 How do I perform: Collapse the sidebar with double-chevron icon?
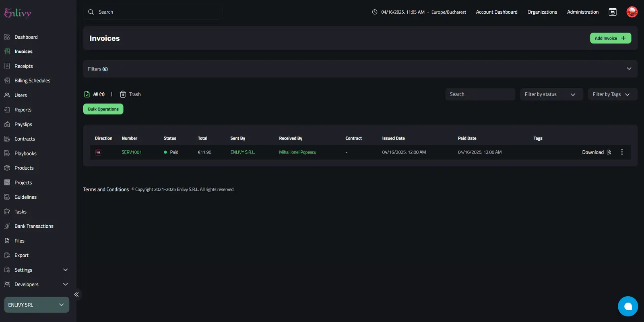point(76,295)
